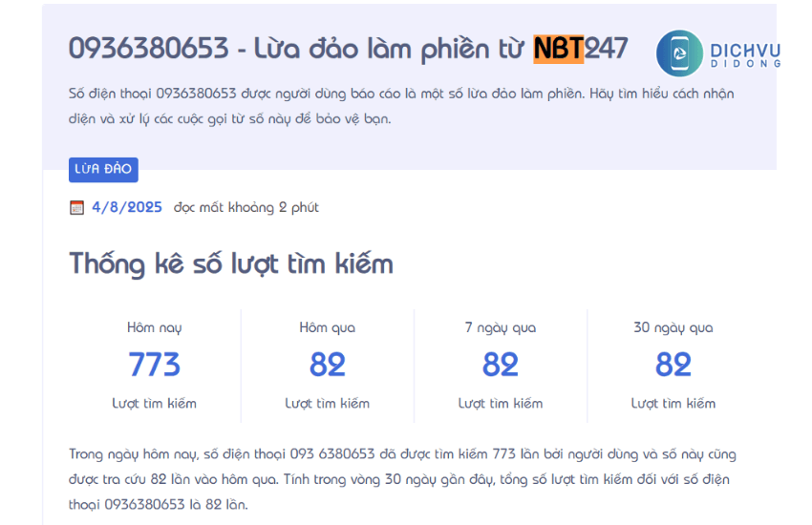Click the intro paragraph starting 'Số điện thoại'
Viewport: 812px width, 525px height.
tap(401, 106)
